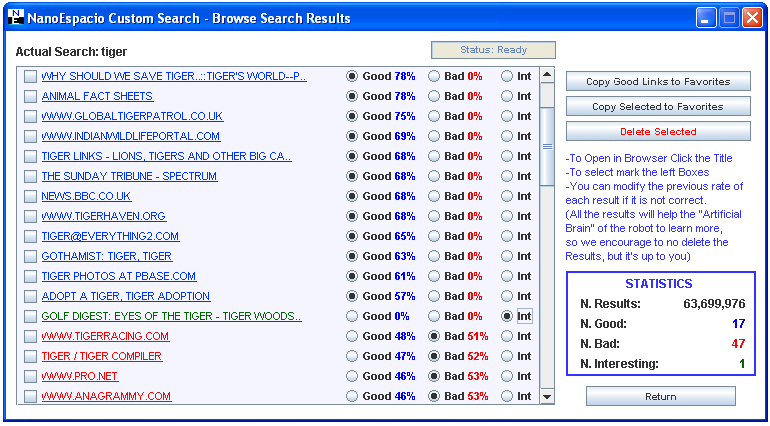Open the WWW.ANAGRAMMY.COM link

pyautogui.click(x=107, y=397)
